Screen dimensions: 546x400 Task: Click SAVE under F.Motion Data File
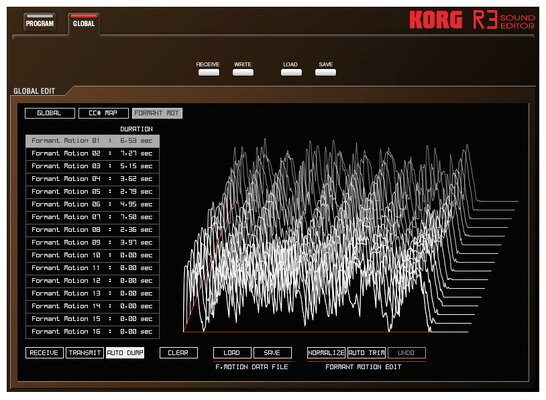pos(272,353)
